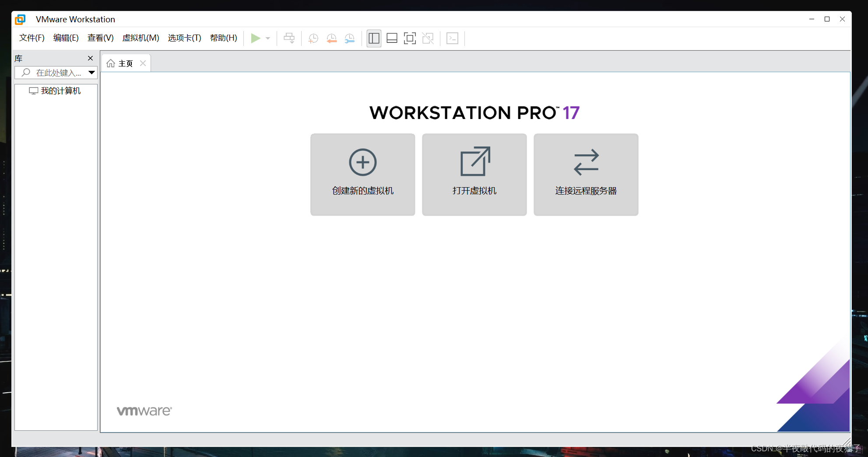Maximize the VMware Workstation window

[827, 19]
